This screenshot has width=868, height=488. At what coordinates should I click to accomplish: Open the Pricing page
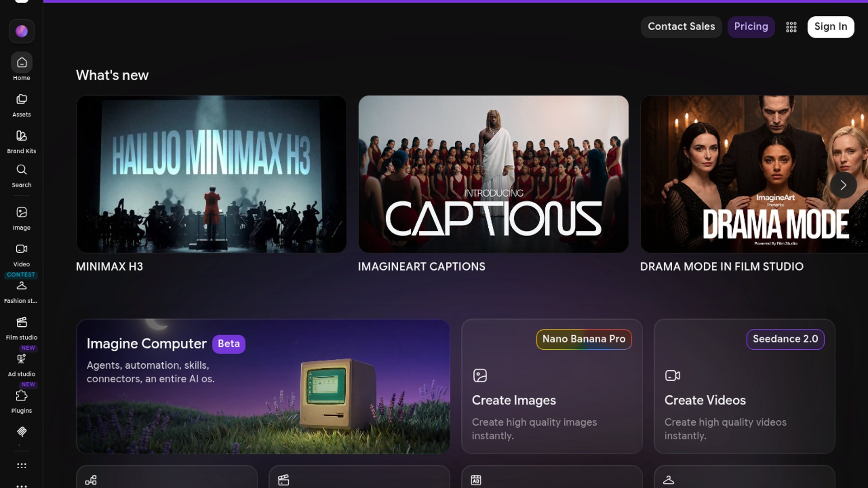pyautogui.click(x=751, y=27)
